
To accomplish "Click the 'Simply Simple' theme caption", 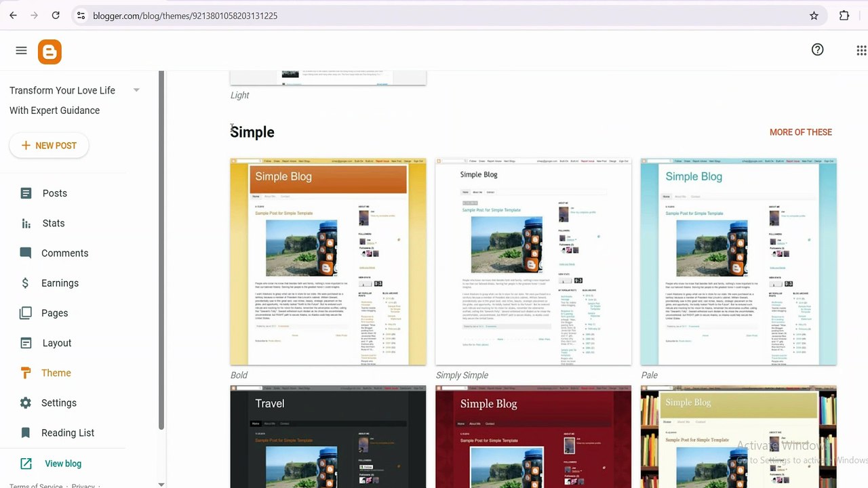I will click(462, 375).
